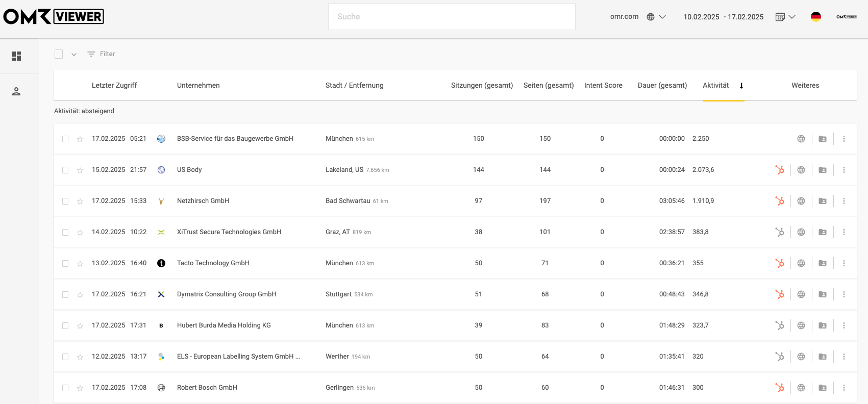This screenshot has height=404, width=868.
Task: Open folder contact icon for BSB-Service row
Action: (x=823, y=139)
